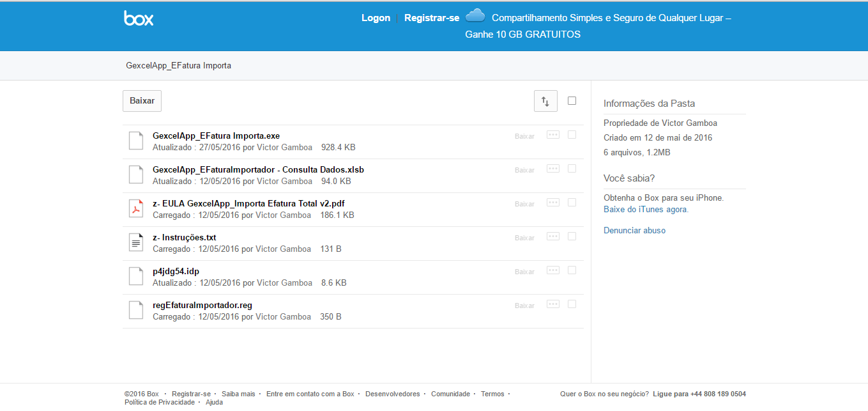This screenshot has height=411, width=868.
Task: Click file icon beside p4jdg54.idp
Action: (136, 276)
